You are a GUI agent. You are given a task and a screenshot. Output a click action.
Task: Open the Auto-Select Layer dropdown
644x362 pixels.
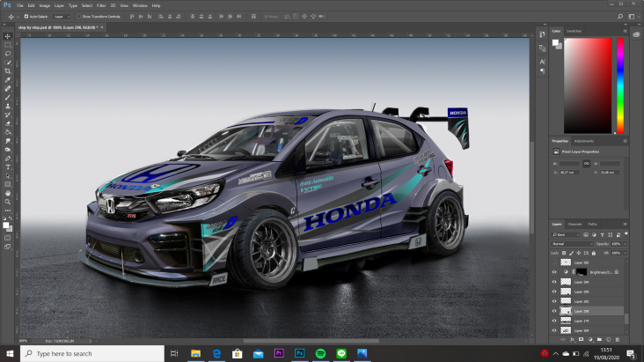pyautogui.click(x=62, y=17)
